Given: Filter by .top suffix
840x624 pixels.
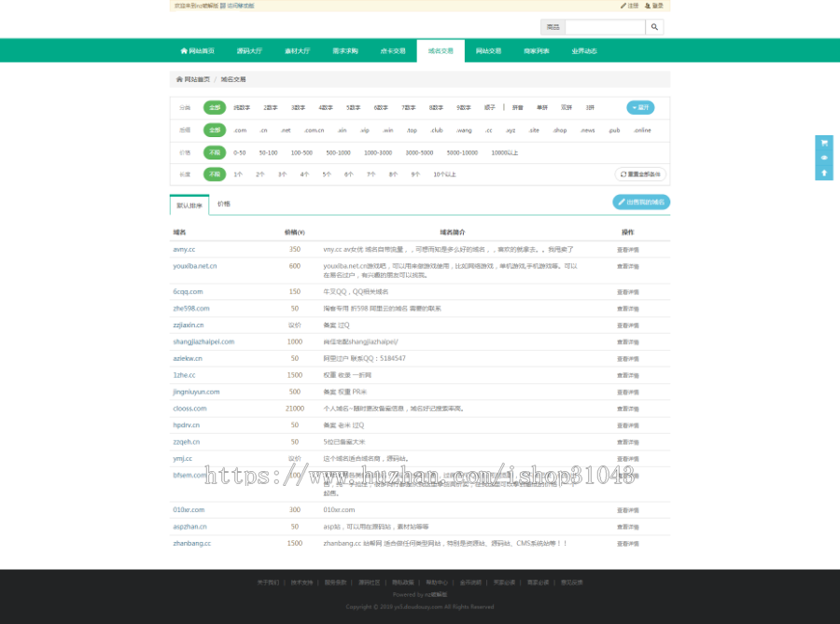Looking at the screenshot, I should pos(412,130).
